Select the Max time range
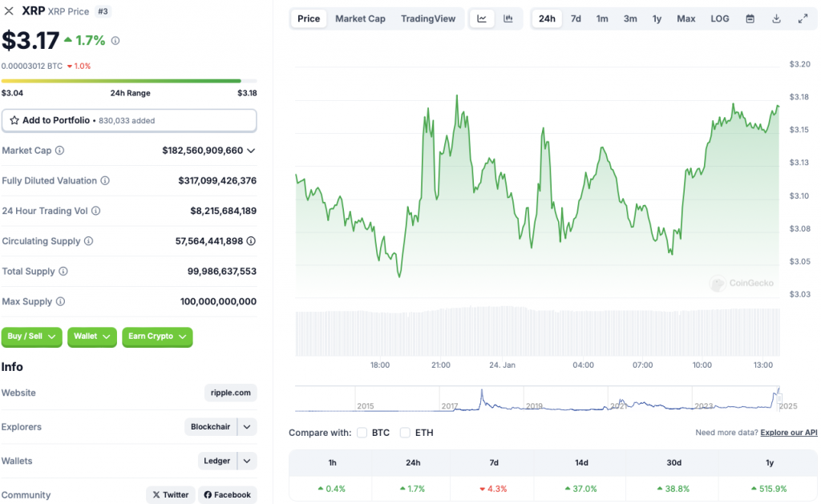Image resolution: width=821 pixels, height=504 pixels. (x=686, y=19)
